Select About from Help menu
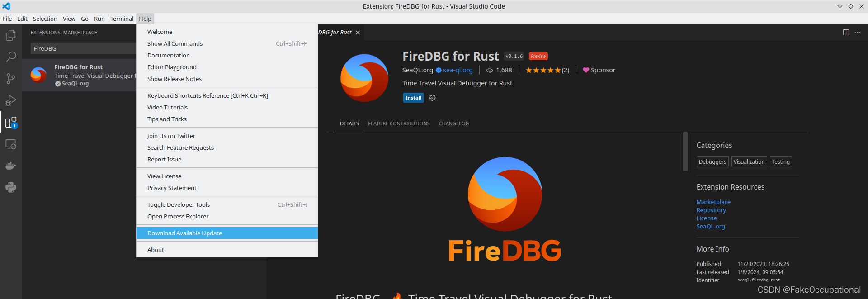The width and height of the screenshot is (868, 299). pos(227,250)
